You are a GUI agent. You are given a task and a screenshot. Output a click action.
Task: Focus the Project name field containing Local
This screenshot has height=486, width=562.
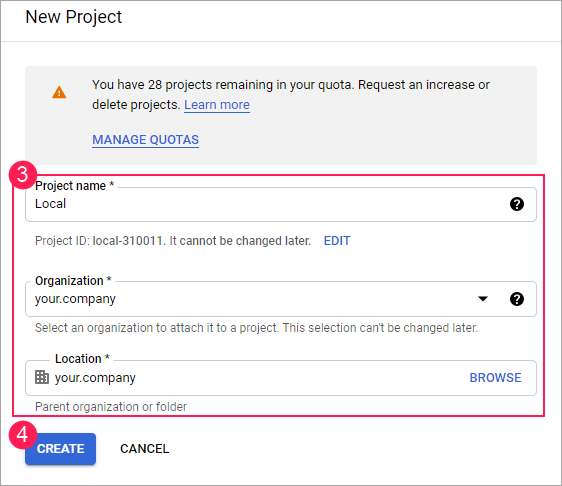[x=281, y=204]
